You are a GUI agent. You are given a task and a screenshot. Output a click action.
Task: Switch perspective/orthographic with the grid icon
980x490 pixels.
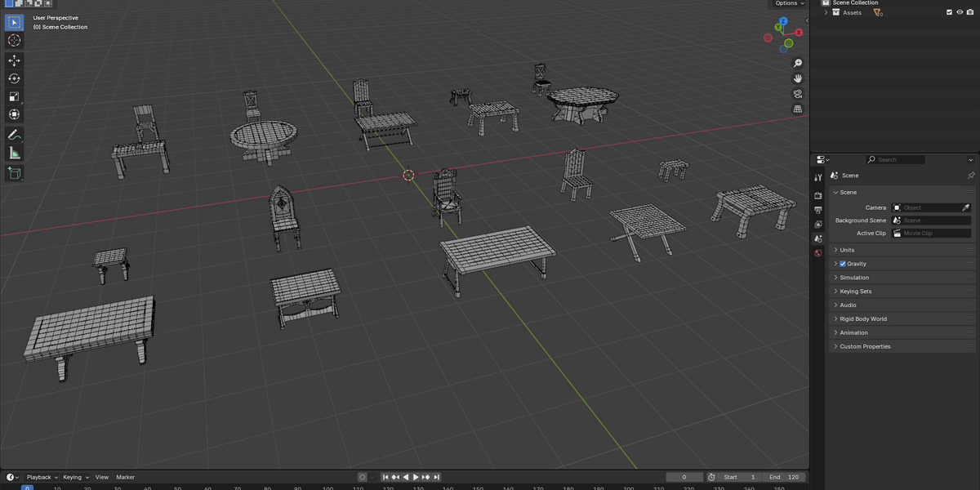798,109
